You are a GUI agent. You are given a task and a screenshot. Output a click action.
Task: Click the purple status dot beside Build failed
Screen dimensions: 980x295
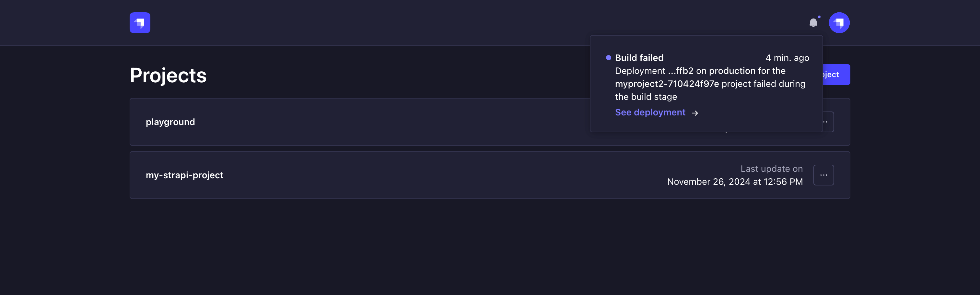click(609, 57)
